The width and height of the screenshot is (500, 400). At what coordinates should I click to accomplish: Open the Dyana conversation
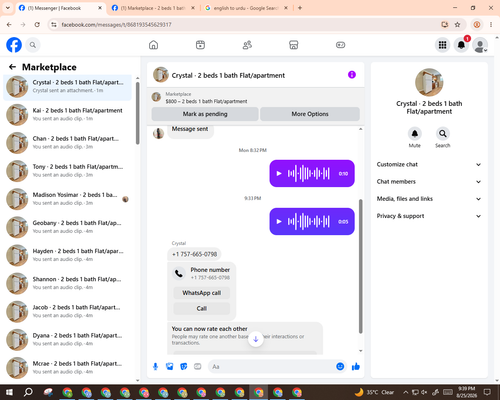click(67, 340)
